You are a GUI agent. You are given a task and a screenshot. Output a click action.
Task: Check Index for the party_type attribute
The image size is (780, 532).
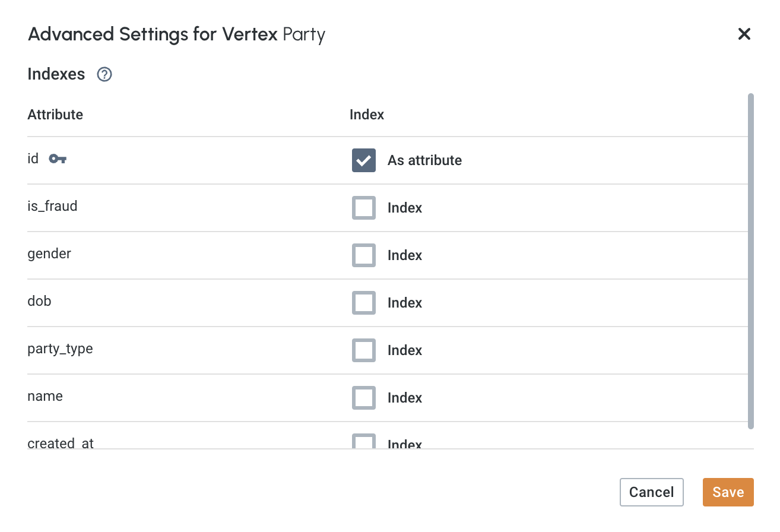coord(363,350)
